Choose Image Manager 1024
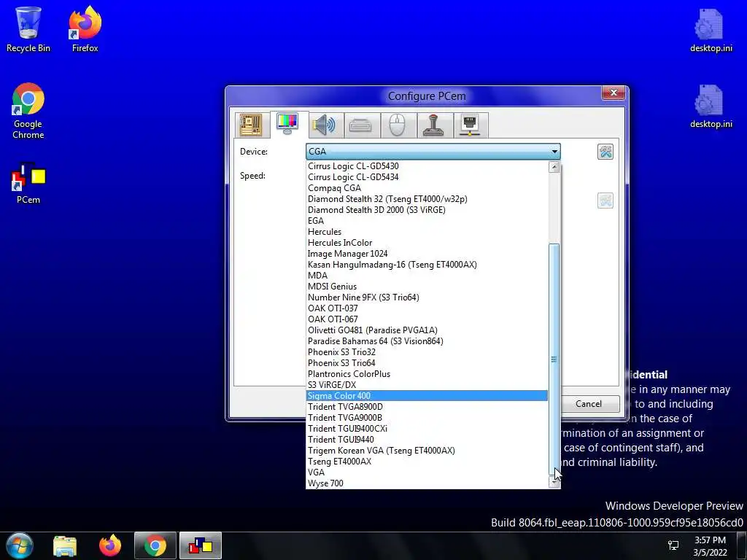Screen dimensions: 747x560 coord(427,254)
